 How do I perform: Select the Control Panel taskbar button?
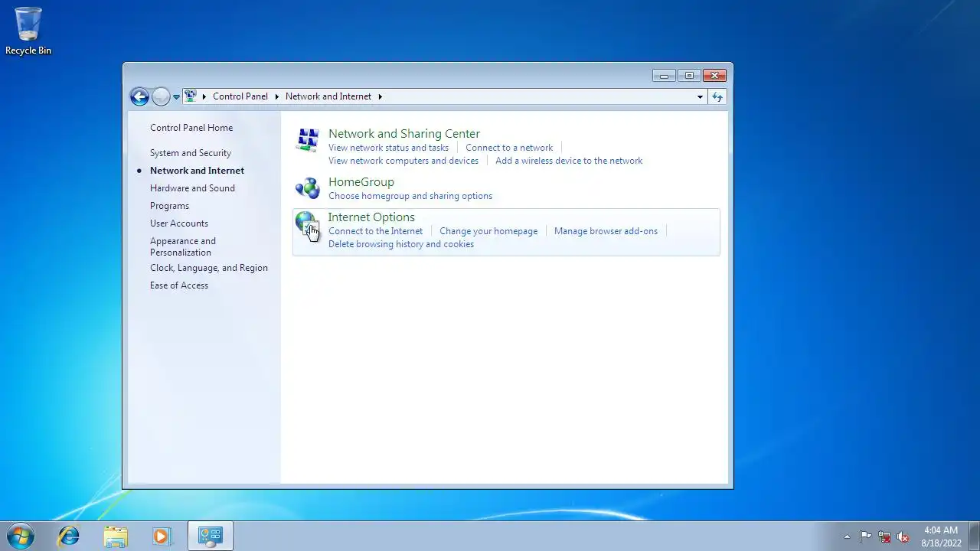coord(210,536)
